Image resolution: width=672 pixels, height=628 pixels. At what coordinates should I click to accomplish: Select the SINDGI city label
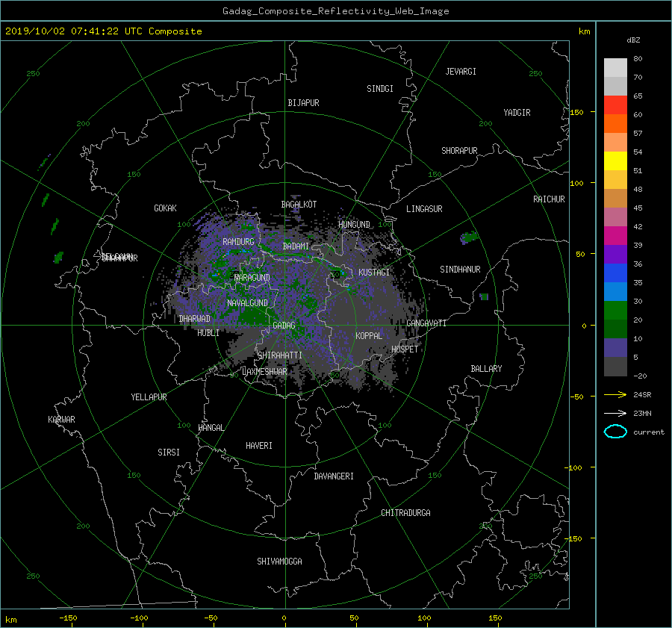point(380,89)
